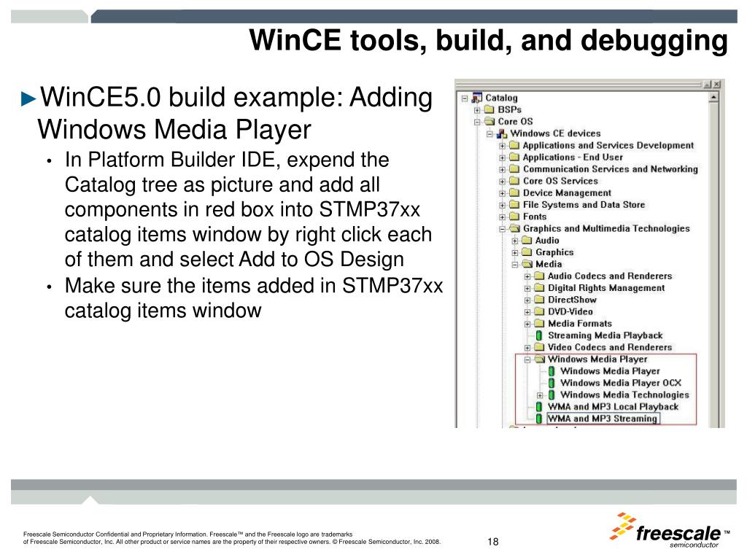Click the Audio folder icon
Image resolution: width=747 pixels, height=560 pixels.
pos(527,241)
